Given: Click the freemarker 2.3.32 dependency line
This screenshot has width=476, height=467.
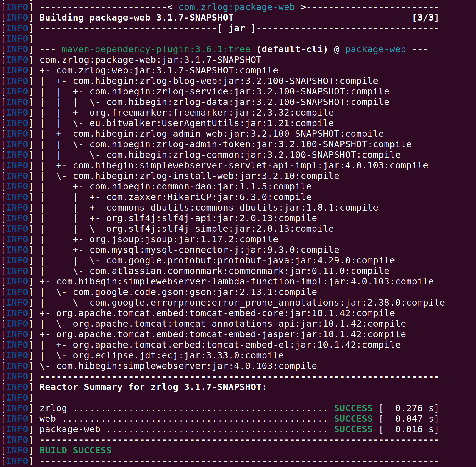Looking at the screenshot, I should tap(211, 113).
